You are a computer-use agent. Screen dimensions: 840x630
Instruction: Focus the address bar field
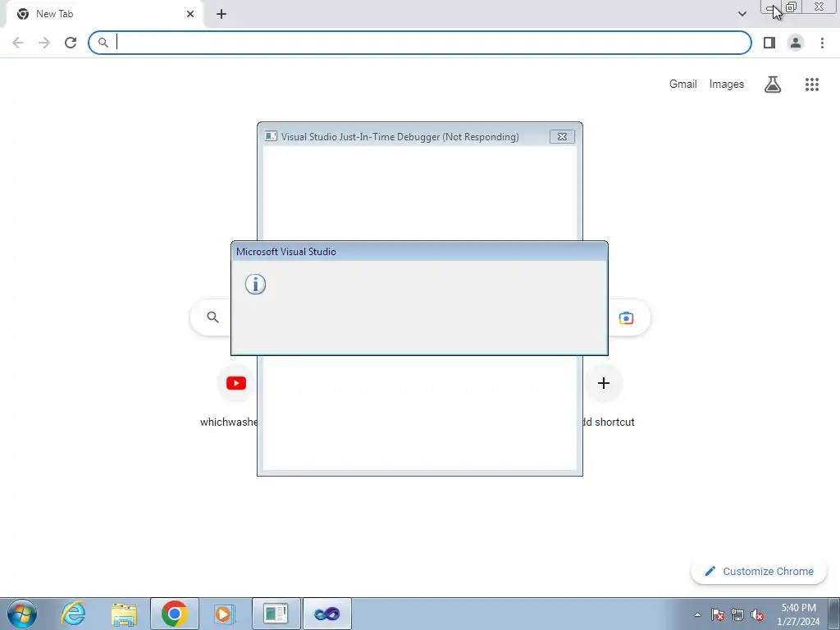pyautogui.click(x=420, y=43)
